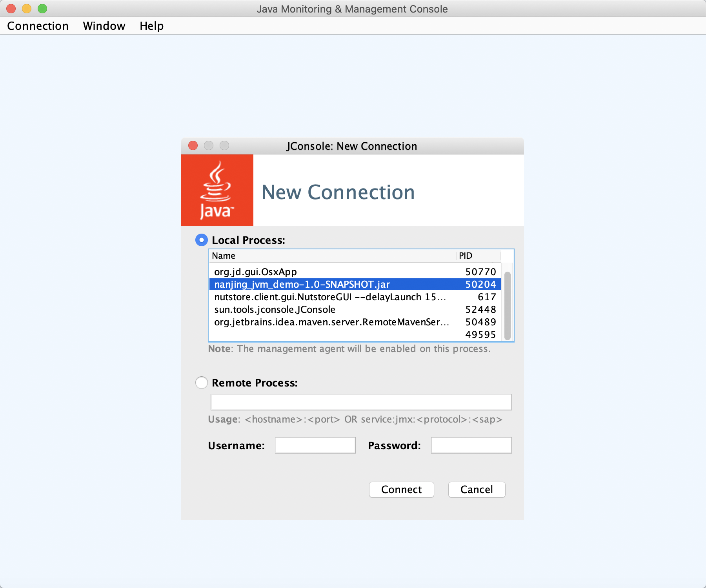Close the Java Monitoring main window
Image resolution: width=706 pixels, height=588 pixels.
11,8
